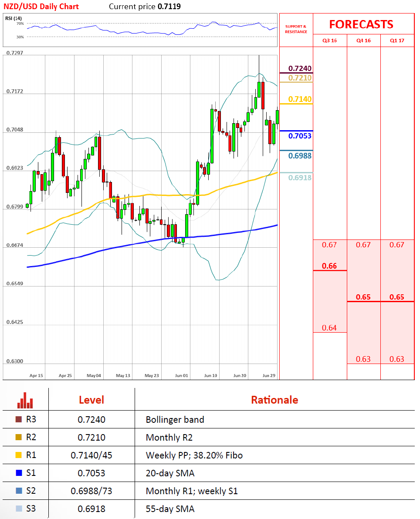This screenshot has width=420, height=519.
Task: Click the bold 0.65 Q1 17 forecast value
Action: [x=397, y=297]
